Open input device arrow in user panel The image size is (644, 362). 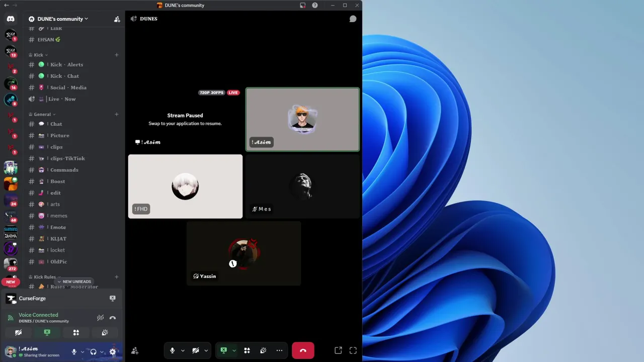click(x=82, y=352)
